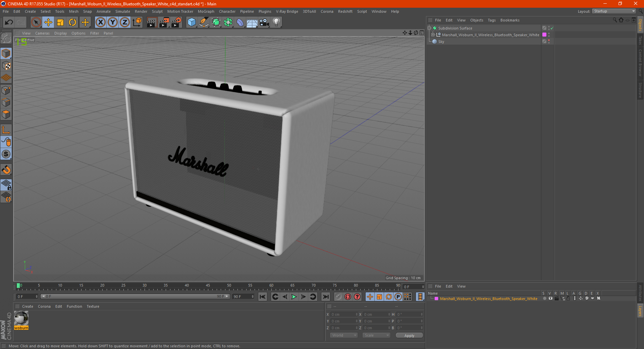Open the Content Browser side tab
Viewport: 644px width, 349px height.
640,63
